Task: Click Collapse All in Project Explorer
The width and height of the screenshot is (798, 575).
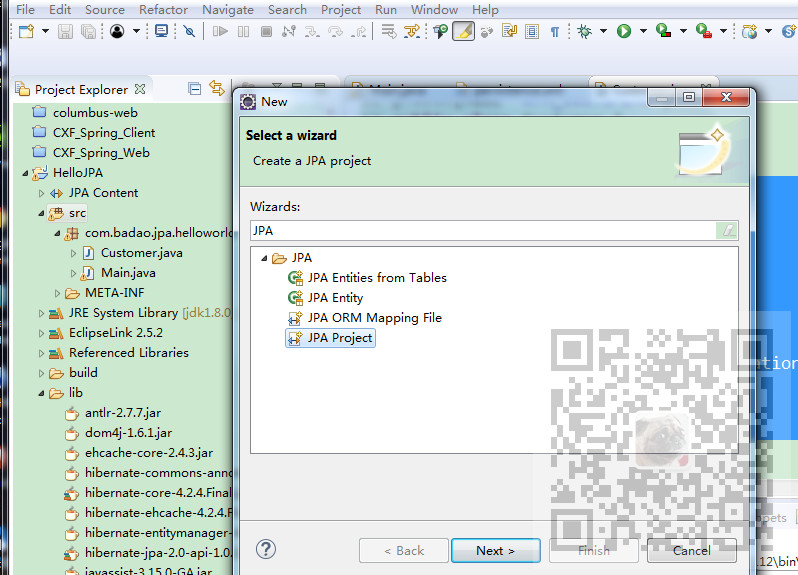Action: click(194, 89)
